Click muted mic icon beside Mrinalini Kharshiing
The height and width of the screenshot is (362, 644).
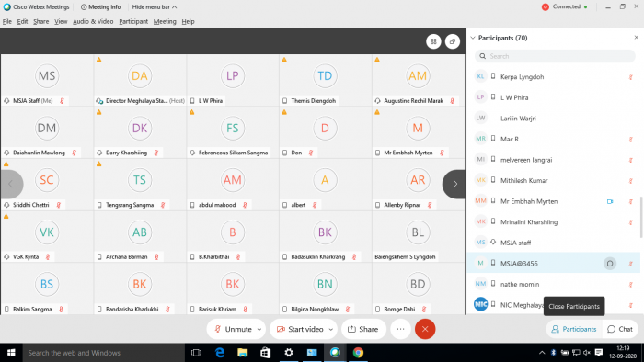tap(630, 222)
